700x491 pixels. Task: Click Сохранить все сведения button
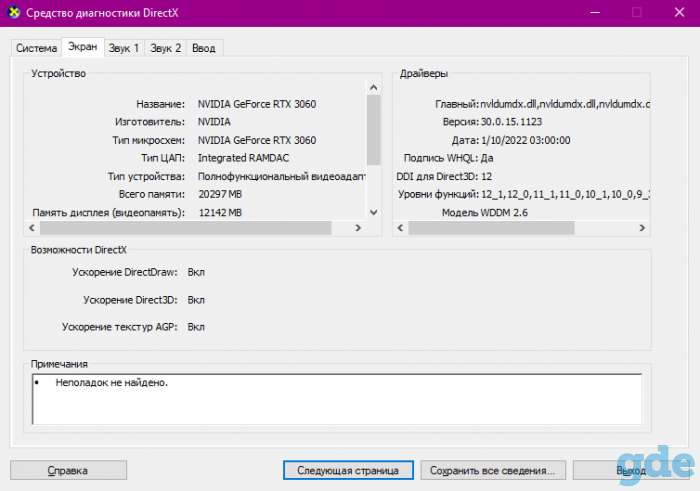(493, 470)
